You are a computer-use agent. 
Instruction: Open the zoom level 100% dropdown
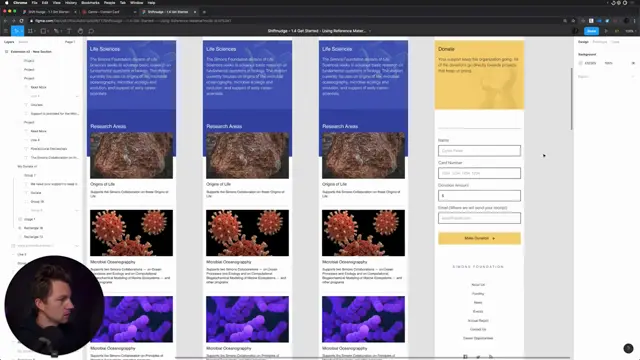tap(630, 31)
